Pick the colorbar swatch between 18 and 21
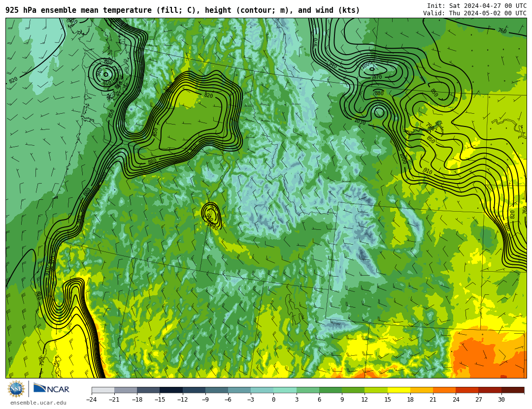 (x=421, y=390)
